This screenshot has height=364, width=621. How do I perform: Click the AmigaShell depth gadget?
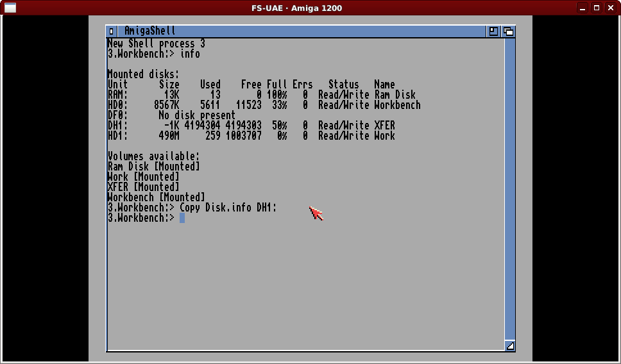pos(508,31)
